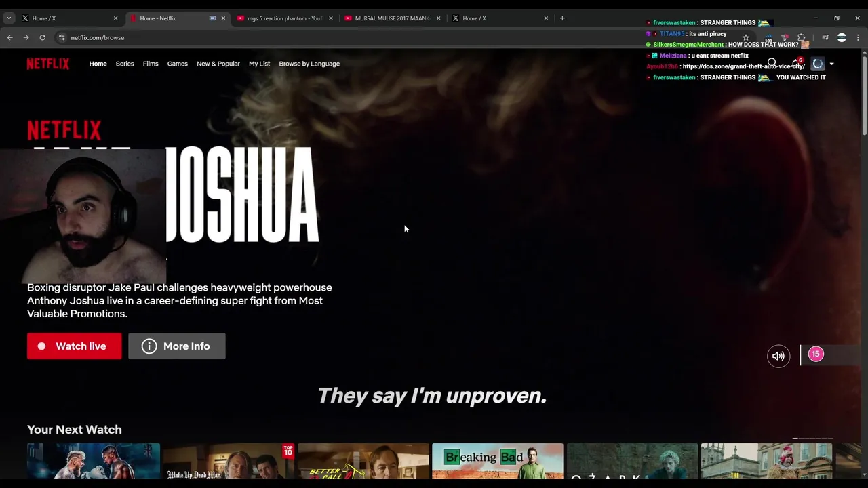Click the Your Next Watch row heading
Image resolution: width=868 pixels, height=488 pixels.
click(x=75, y=430)
